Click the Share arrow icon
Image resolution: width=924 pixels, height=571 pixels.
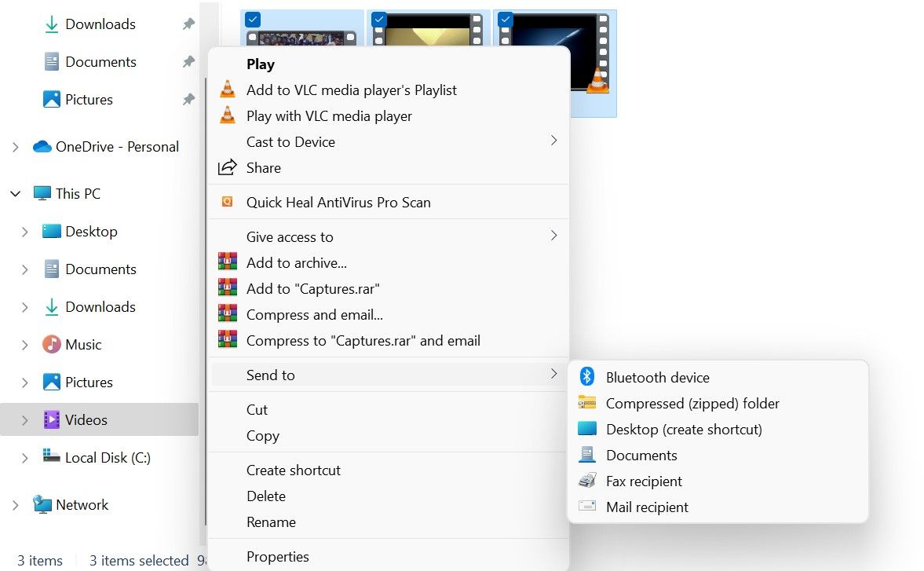click(228, 167)
